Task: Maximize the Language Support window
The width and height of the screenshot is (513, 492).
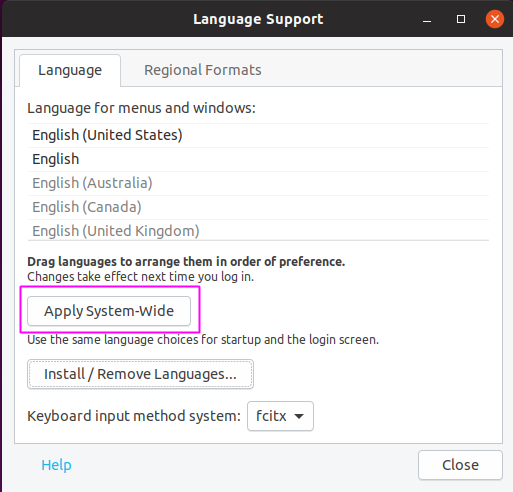Action: (461, 19)
